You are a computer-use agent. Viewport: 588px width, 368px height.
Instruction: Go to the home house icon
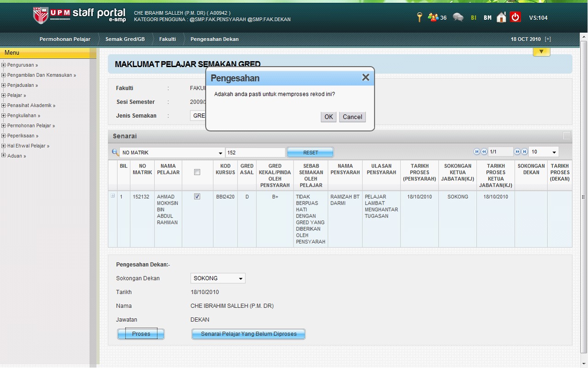(502, 17)
